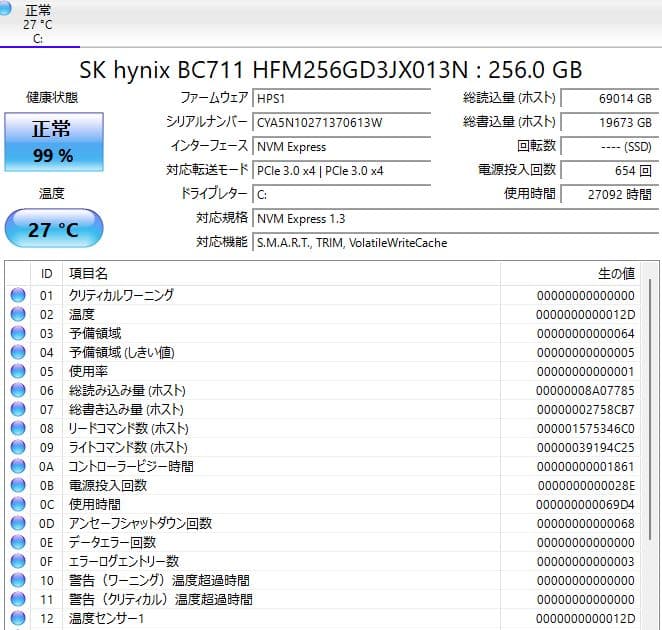
Task: Click raw value 0000039194C25
Action: (x=586, y=448)
